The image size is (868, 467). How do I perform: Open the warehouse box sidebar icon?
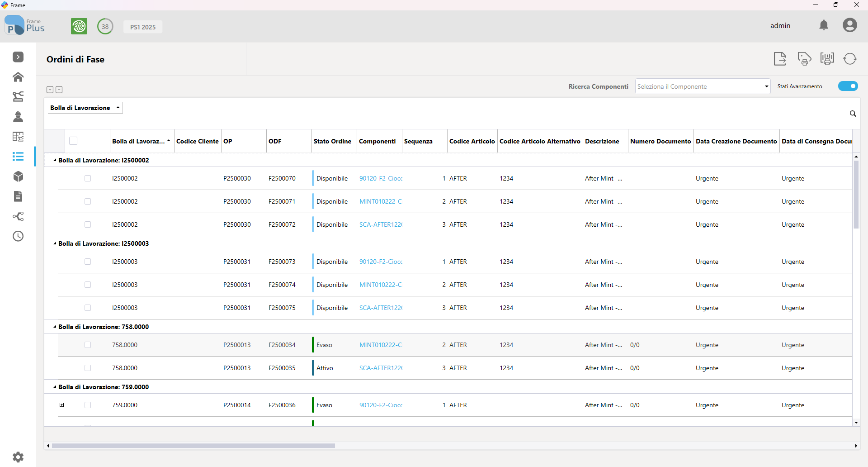click(x=18, y=176)
